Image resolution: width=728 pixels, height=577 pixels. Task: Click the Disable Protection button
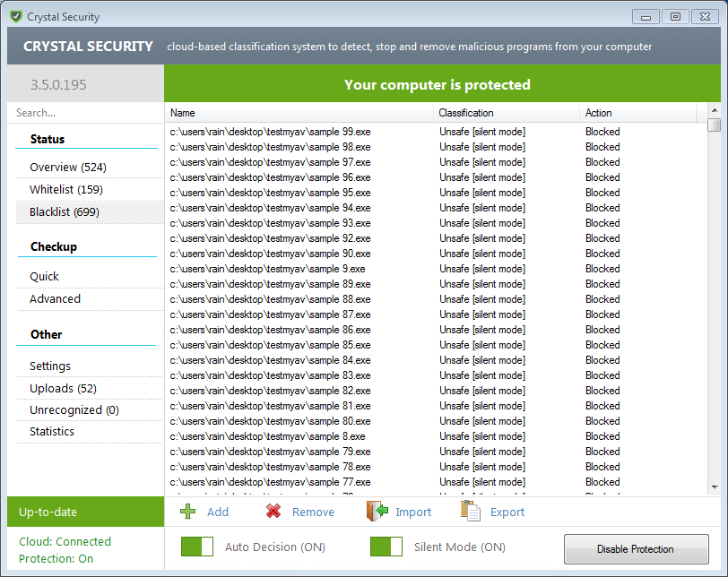(636, 549)
